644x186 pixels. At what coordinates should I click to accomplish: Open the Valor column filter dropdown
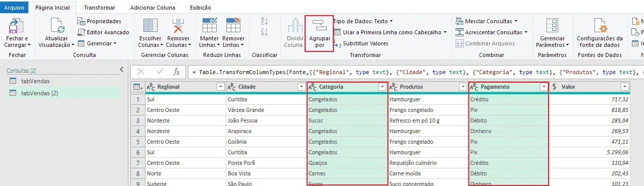click(x=625, y=87)
